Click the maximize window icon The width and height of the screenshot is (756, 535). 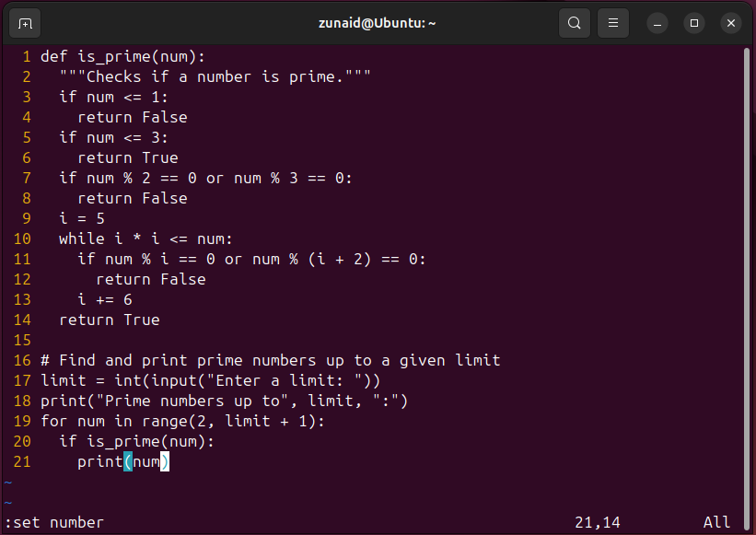[x=693, y=23]
